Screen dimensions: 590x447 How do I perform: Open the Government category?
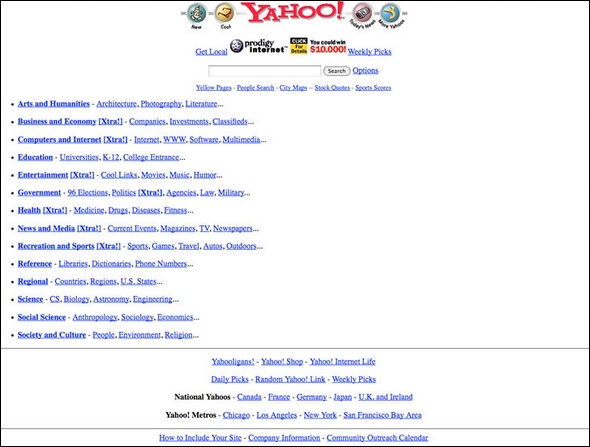click(39, 193)
